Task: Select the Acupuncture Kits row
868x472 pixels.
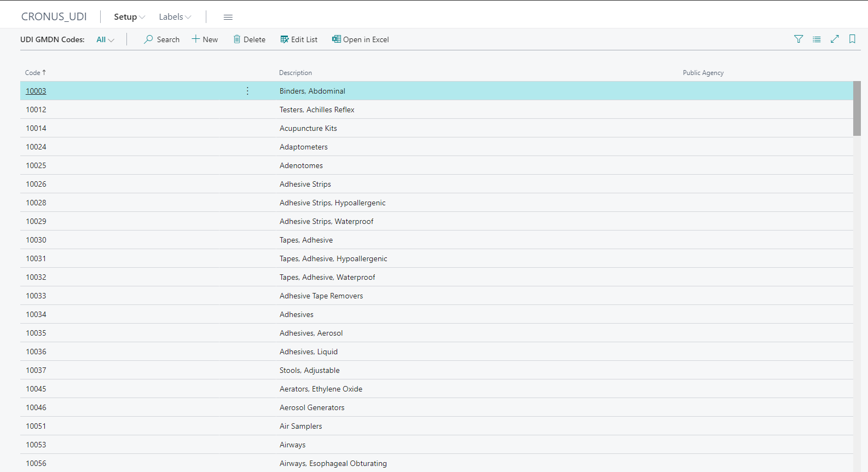Action: pos(308,128)
